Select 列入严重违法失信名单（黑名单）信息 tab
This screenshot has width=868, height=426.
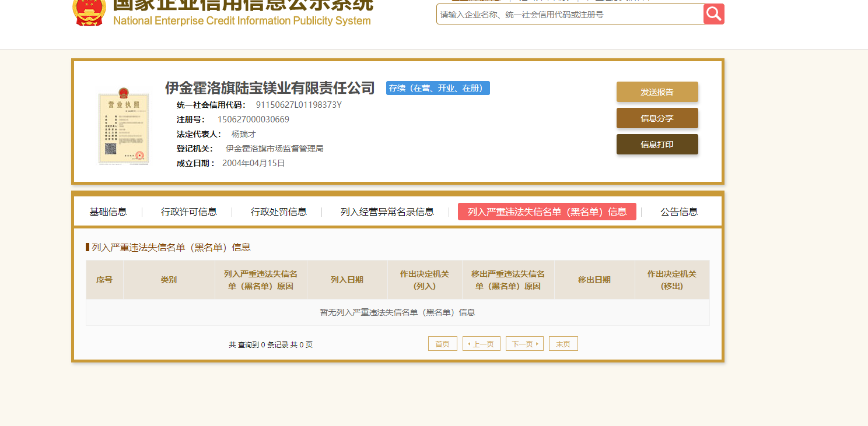pyautogui.click(x=547, y=212)
